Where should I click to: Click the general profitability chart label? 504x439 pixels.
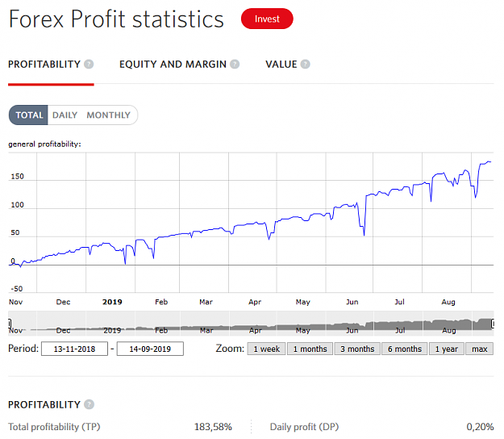[44, 144]
